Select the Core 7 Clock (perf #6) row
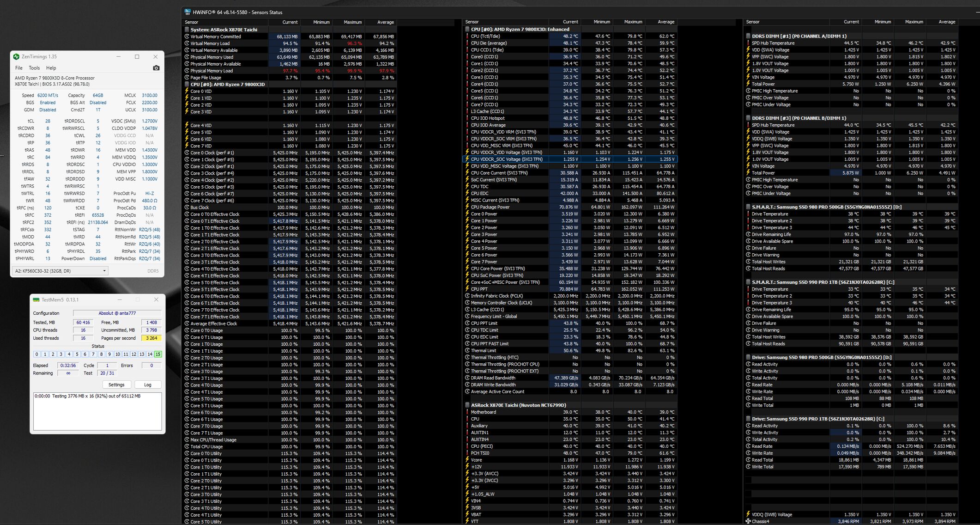 290,201
